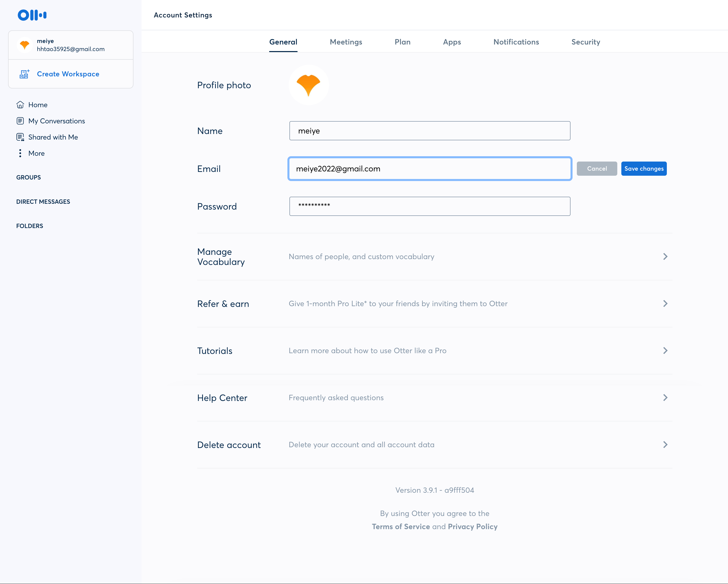This screenshot has width=728, height=584.
Task: Switch to the Plan tab
Action: (x=402, y=42)
